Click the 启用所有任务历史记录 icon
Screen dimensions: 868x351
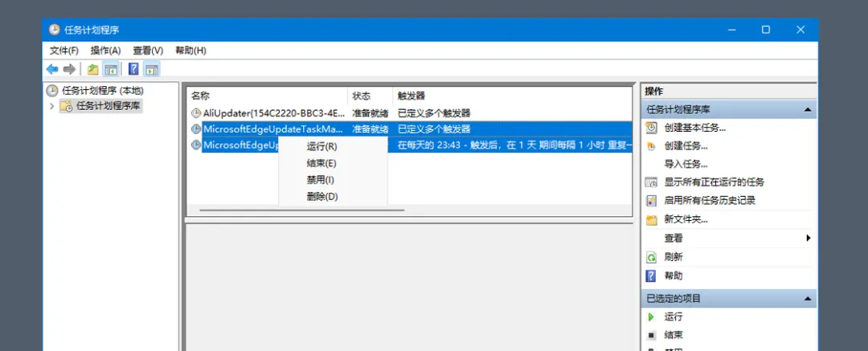652,201
